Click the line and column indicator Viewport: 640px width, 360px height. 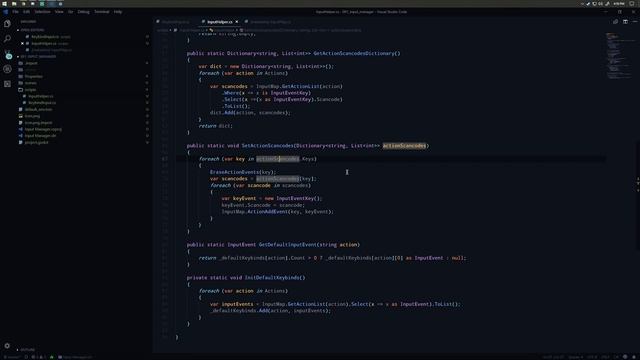pos(553,357)
